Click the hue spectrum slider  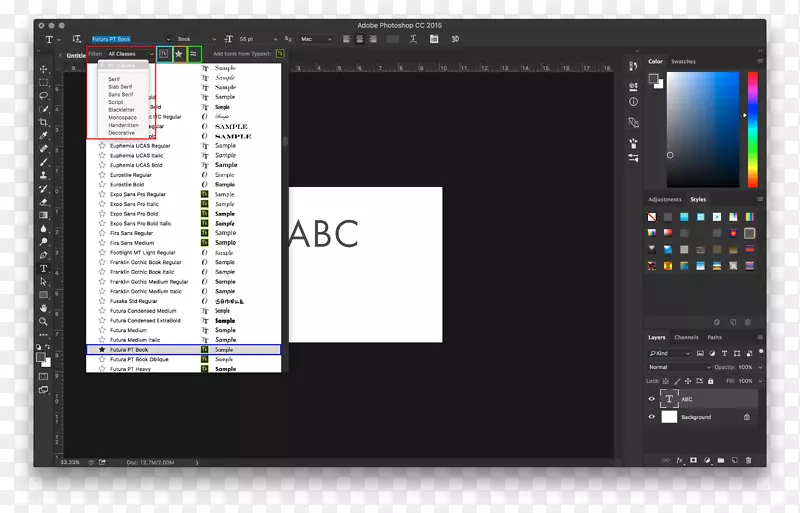[753, 130]
